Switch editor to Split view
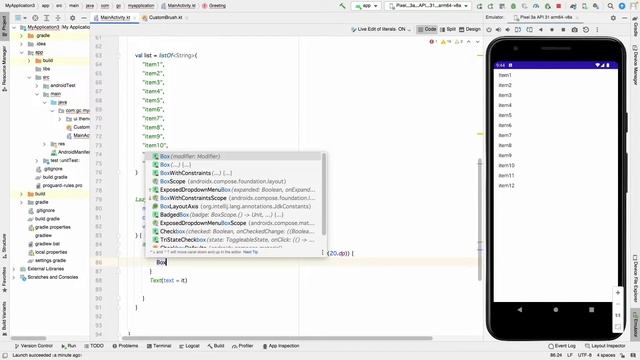This screenshot has width=640, height=360. pos(448,29)
